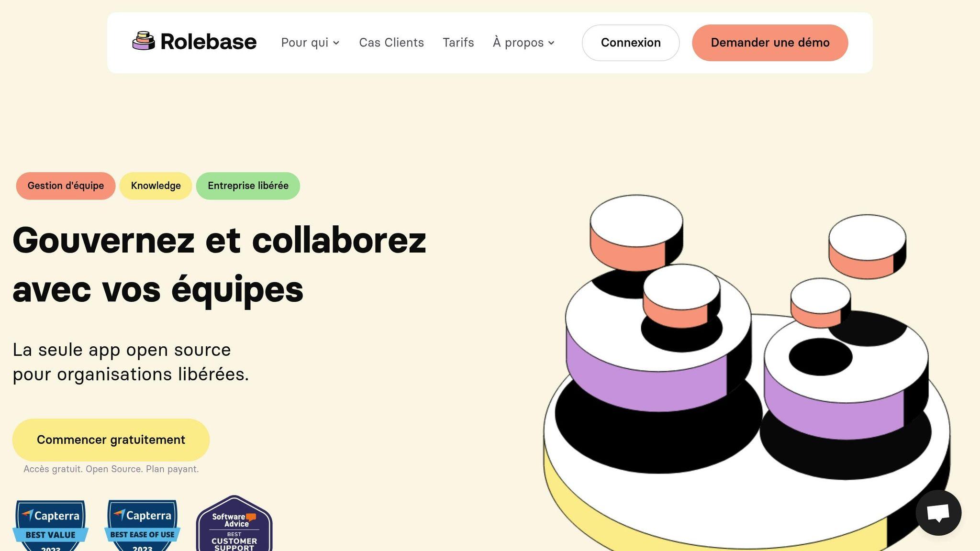The height and width of the screenshot is (551, 980).
Task: Select the yellow Knowledge tag
Action: (x=156, y=186)
